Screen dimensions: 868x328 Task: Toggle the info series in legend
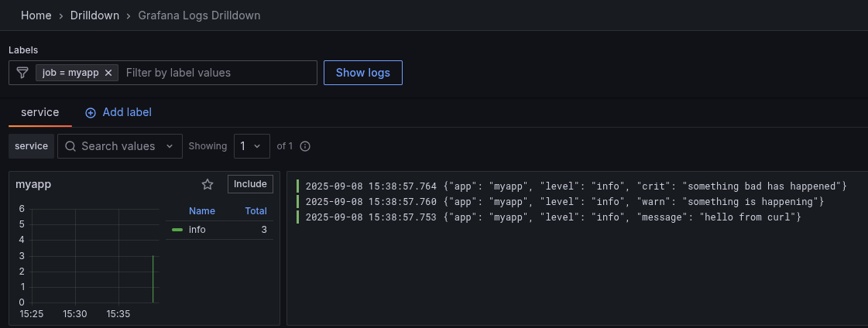point(197,229)
